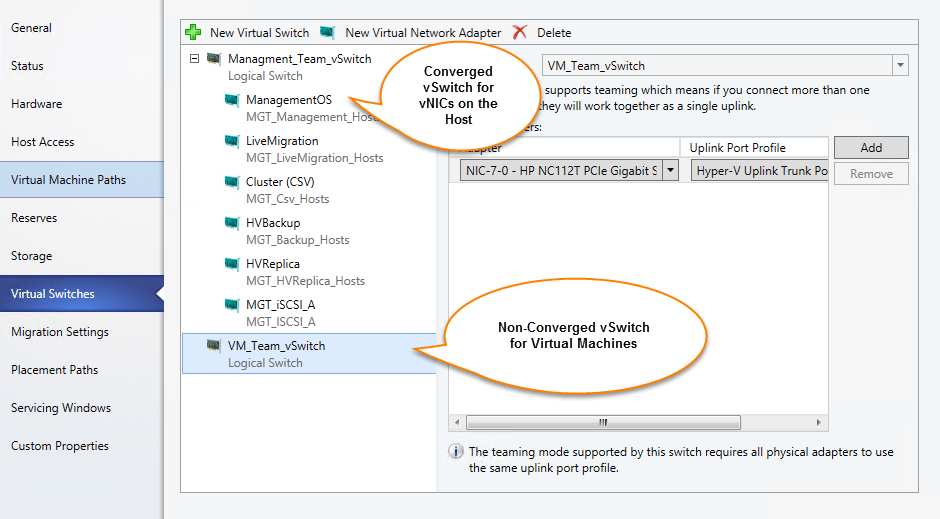Select the ManagementOS virtual adapter entry
940x519 pixels.
(289, 99)
